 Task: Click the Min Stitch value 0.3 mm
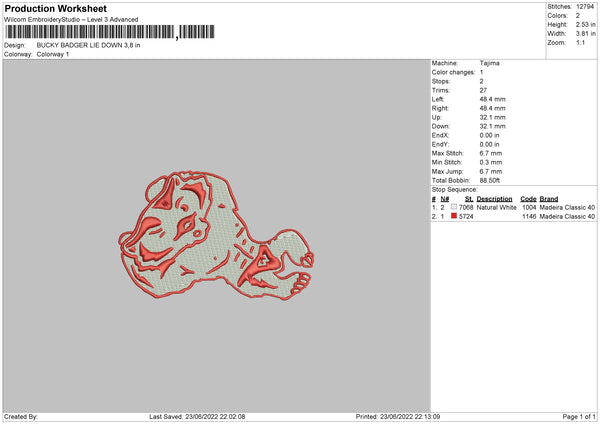pos(491,163)
